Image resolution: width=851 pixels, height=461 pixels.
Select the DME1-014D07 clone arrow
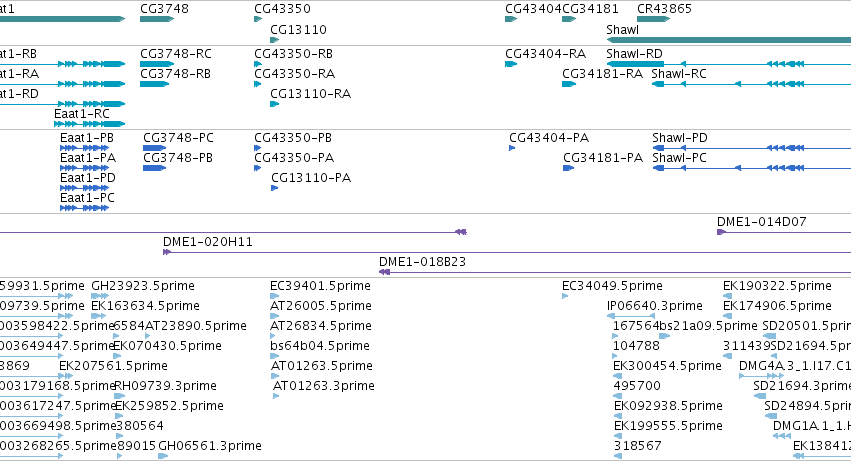784,232
